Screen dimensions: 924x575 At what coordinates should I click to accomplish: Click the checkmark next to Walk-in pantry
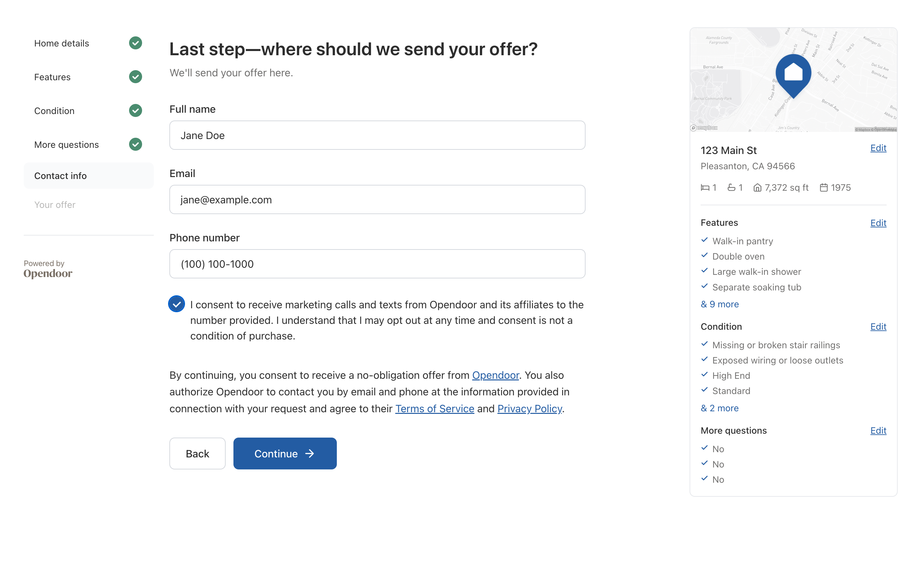(x=705, y=240)
